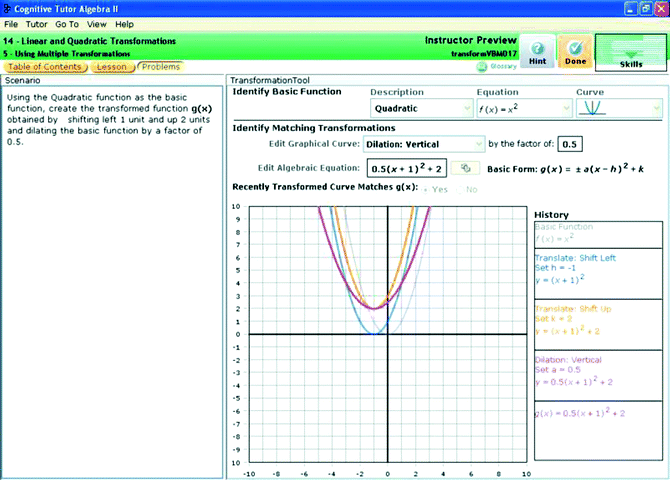This screenshot has height=480, width=670.
Task: Click the equation apply icon button
Action: [x=465, y=168]
